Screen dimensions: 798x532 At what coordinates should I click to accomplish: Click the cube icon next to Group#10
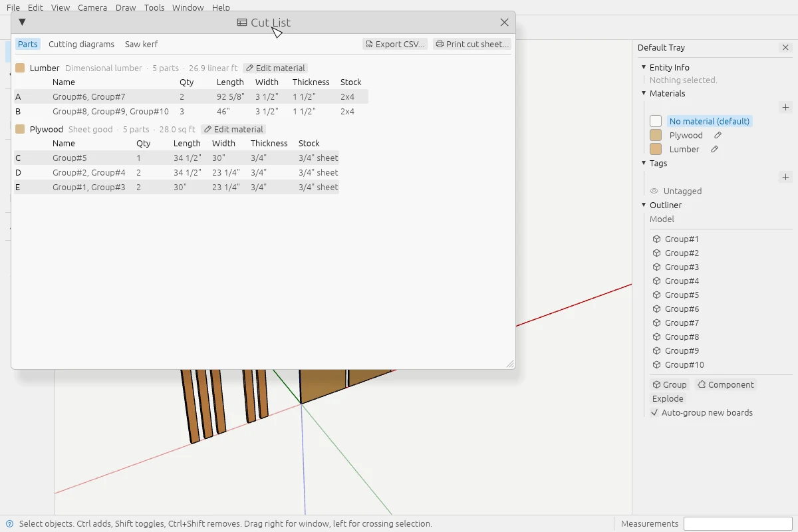[x=656, y=364]
